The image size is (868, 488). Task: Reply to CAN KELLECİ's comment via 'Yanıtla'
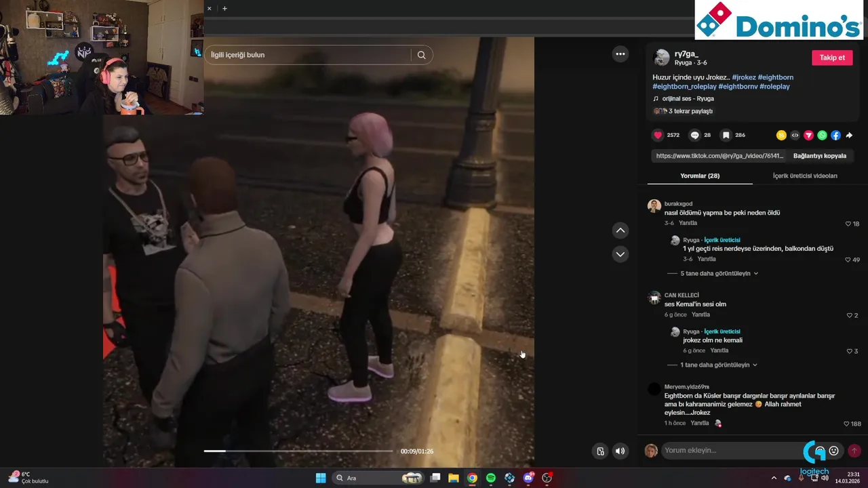point(701,314)
